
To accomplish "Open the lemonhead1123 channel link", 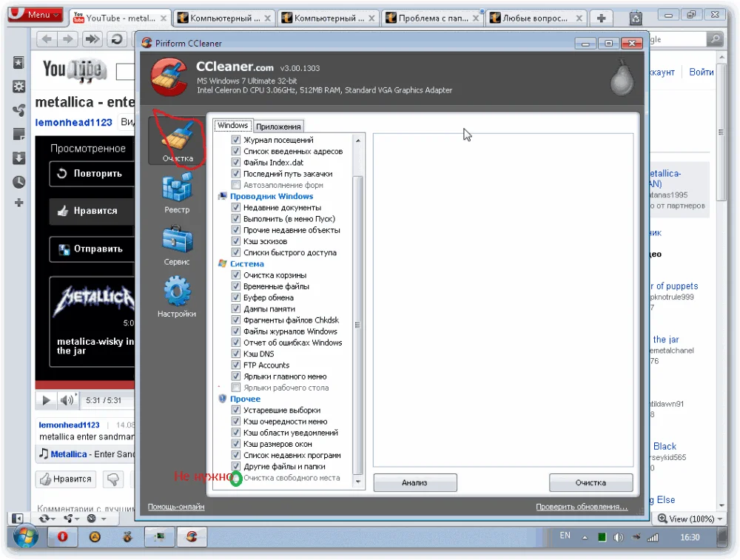I will point(73,123).
